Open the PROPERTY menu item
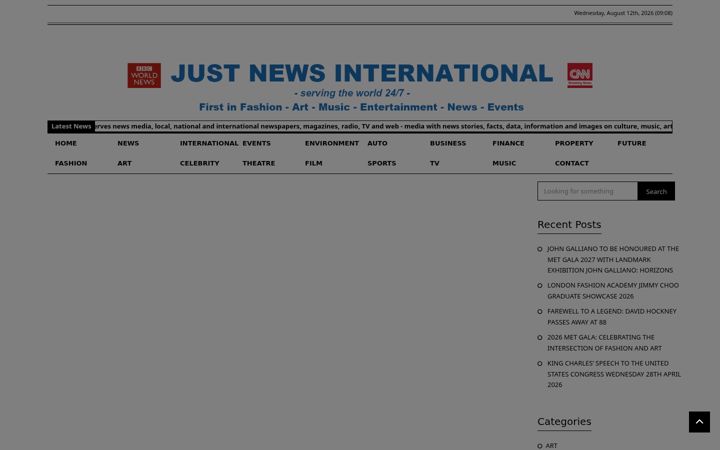720x450 pixels. point(574,143)
